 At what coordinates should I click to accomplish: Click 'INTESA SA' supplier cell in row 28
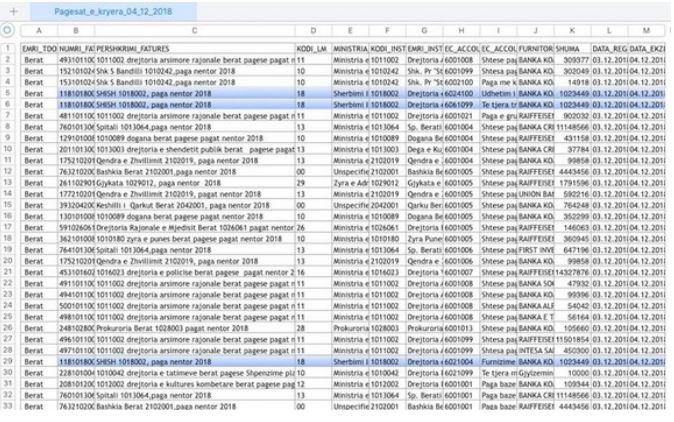pyautogui.click(x=535, y=350)
